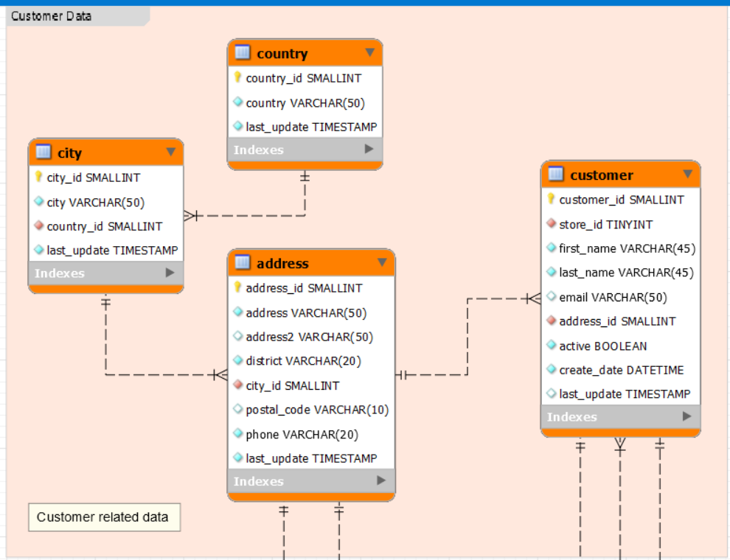This screenshot has height=560, width=730.
Task: Click the diamond icon beside city VARCHAR(50)
Action: click(x=39, y=201)
